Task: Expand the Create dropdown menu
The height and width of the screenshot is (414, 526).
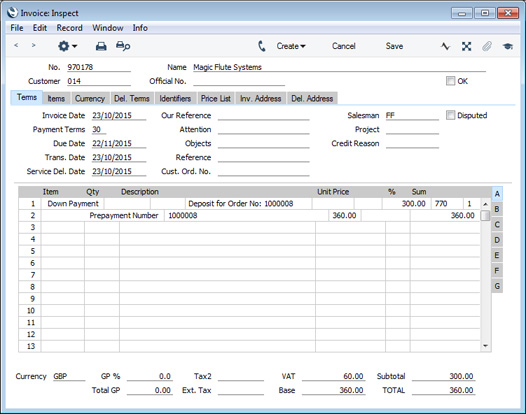Action: point(291,46)
